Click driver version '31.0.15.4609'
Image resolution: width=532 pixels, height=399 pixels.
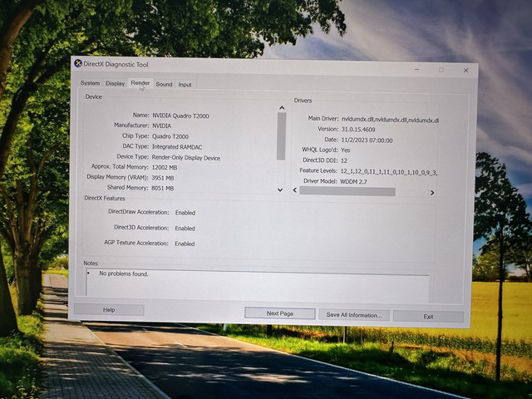pos(358,130)
